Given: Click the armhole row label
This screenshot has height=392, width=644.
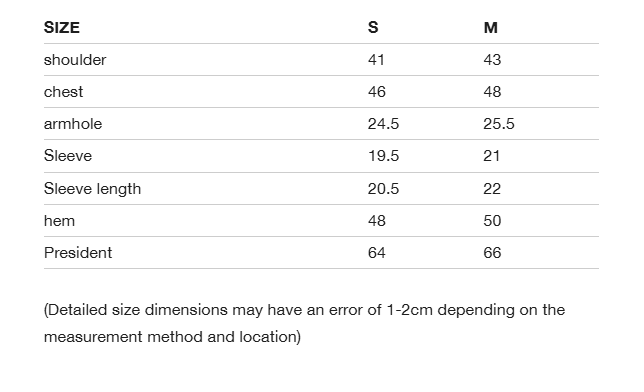Looking at the screenshot, I should (73, 124).
